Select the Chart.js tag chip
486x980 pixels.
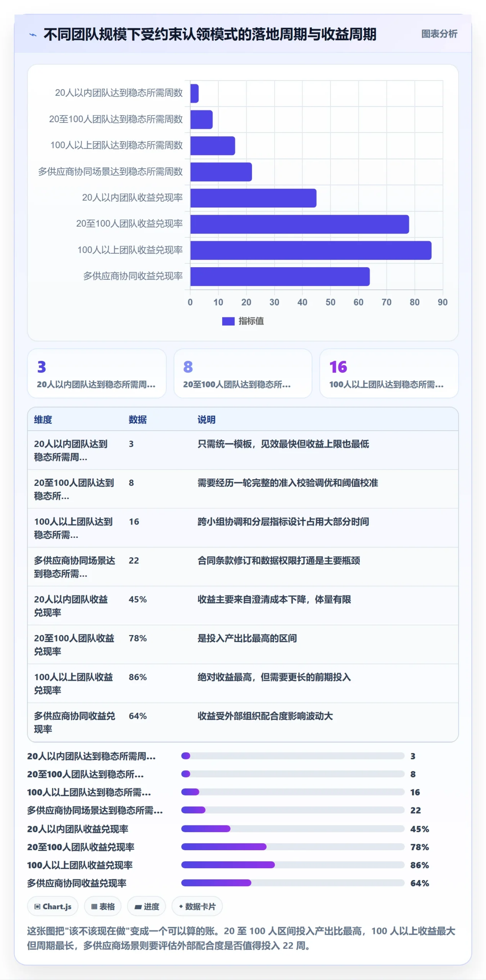(52, 906)
